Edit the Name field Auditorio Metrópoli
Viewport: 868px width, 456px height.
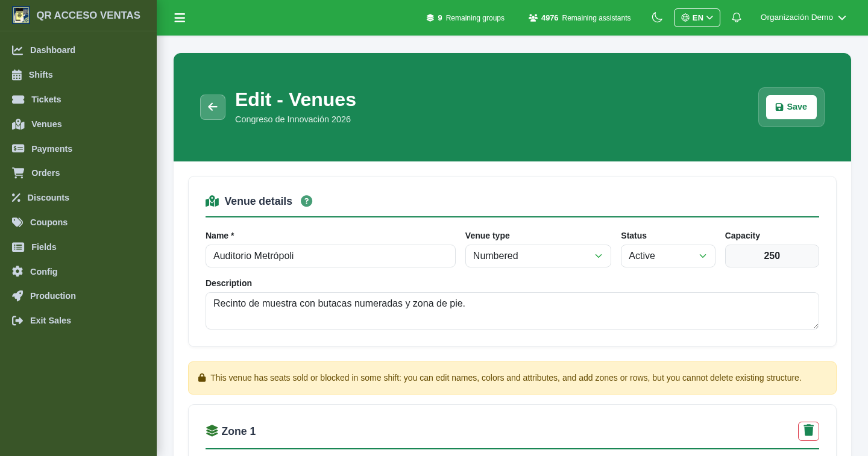point(330,256)
